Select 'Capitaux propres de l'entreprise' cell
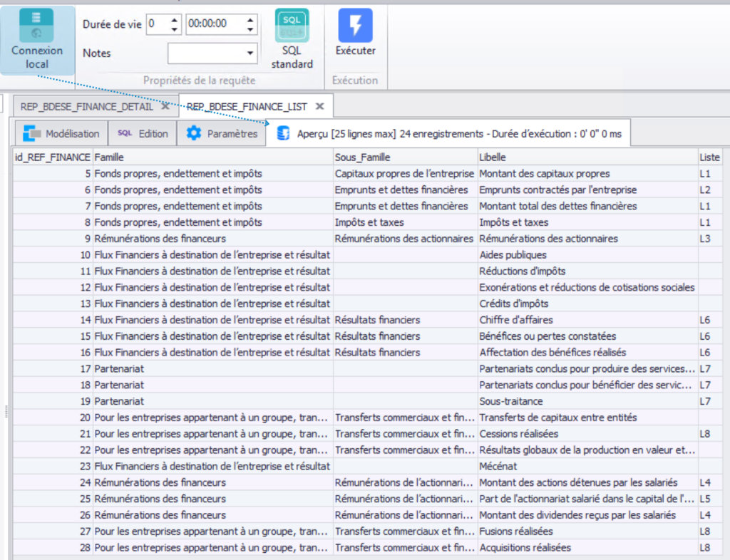This screenshot has height=560, width=730. [406, 174]
